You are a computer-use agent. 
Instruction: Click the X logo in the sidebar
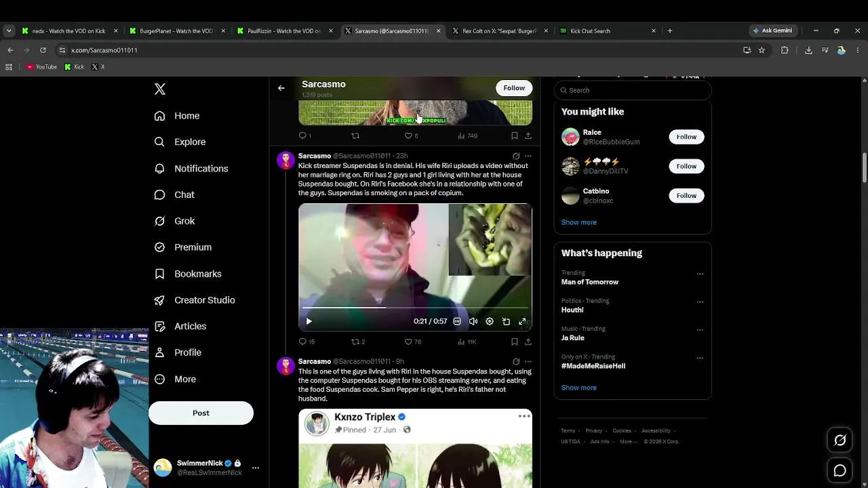click(160, 89)
